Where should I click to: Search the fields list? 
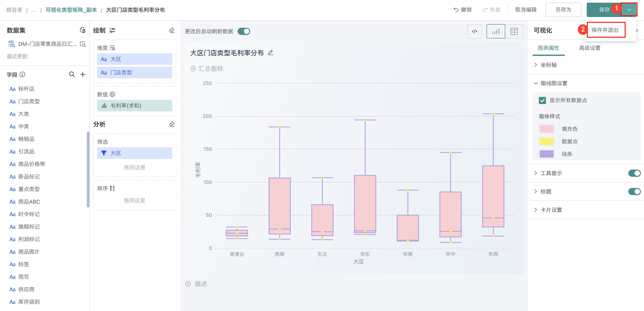(x=72, y=75)
